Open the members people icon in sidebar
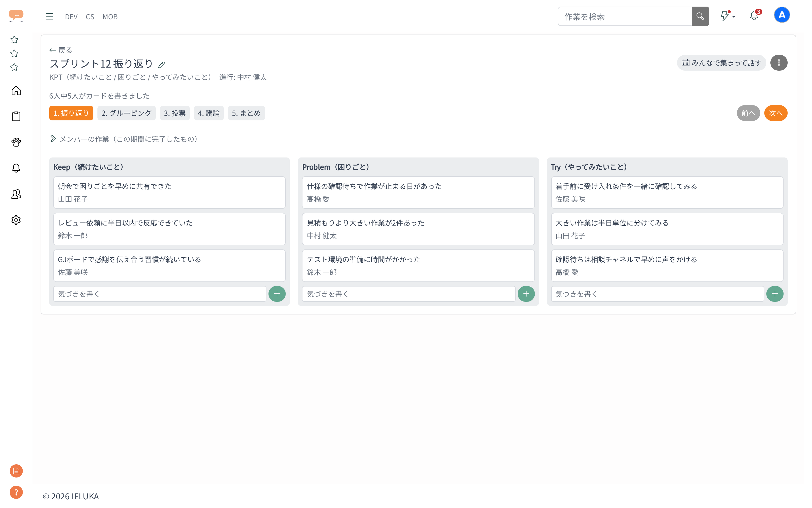Screen dimensions: 812x508 (x=16, y=194)
